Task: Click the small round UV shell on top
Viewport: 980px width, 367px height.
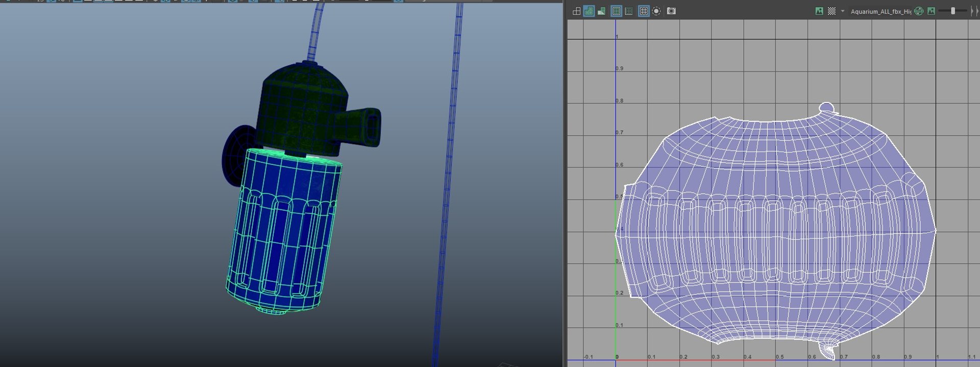Action: pos(827,109)
